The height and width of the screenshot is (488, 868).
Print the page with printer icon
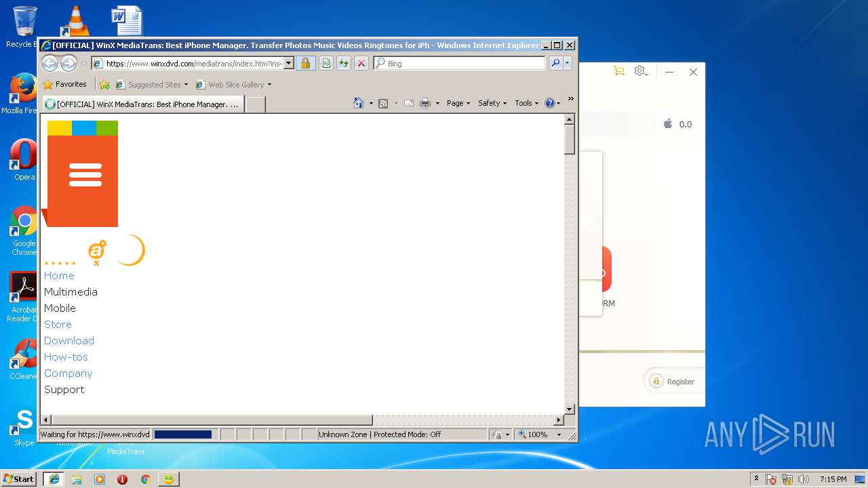[x=425, y=104]
